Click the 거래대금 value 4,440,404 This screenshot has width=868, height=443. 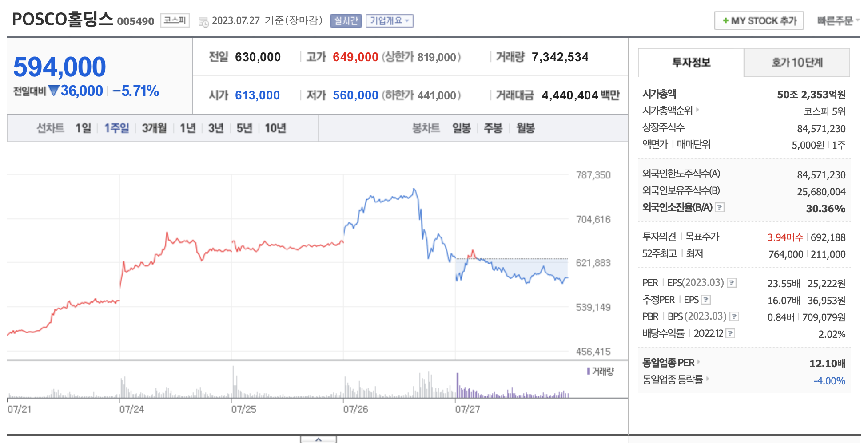pyautogui.click(x=570, y=95)
